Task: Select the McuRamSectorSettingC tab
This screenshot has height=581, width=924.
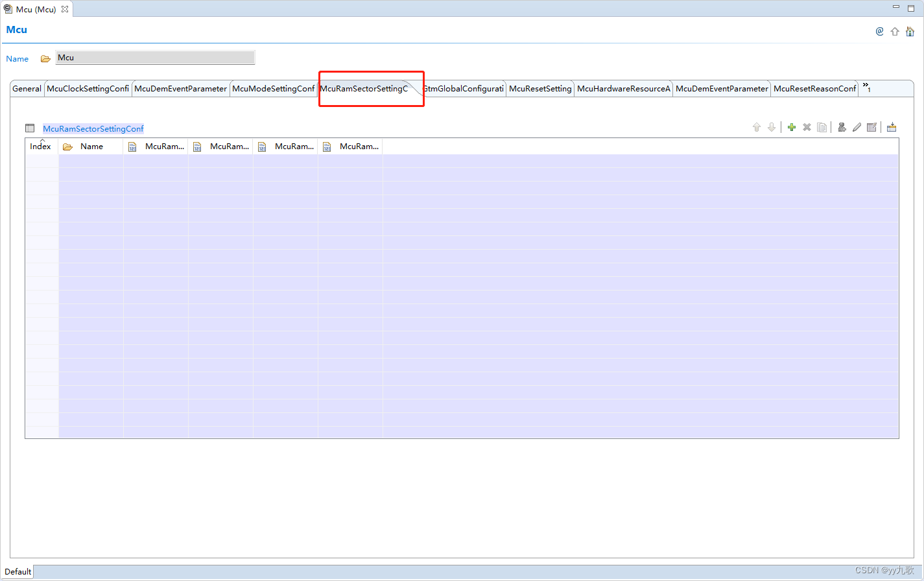Action: tap(364, 89)
